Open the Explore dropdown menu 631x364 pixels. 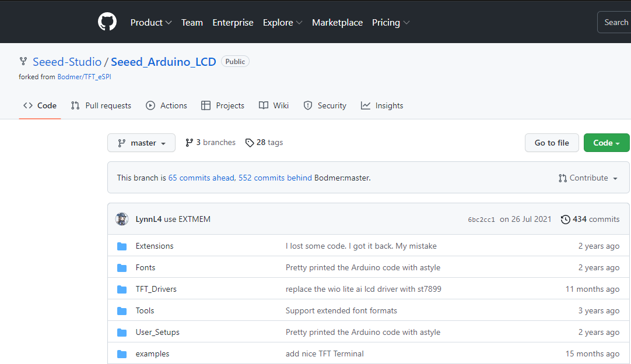282,23
